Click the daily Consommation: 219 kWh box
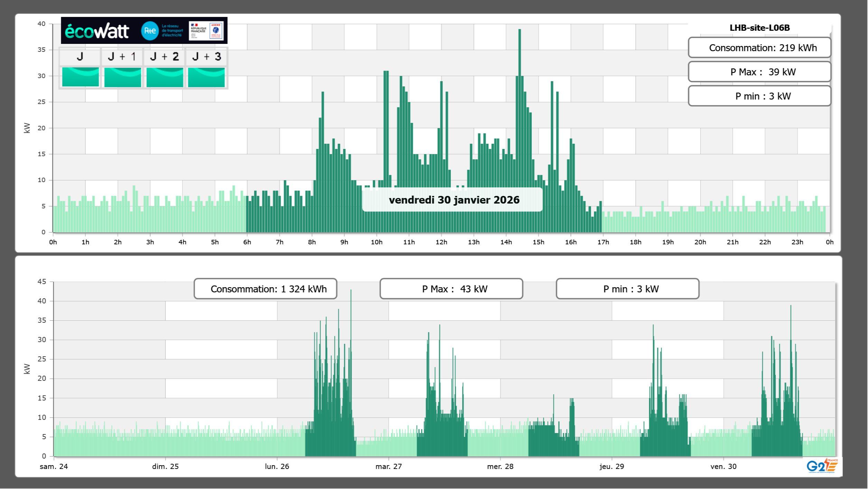 [x=759, y=48]
